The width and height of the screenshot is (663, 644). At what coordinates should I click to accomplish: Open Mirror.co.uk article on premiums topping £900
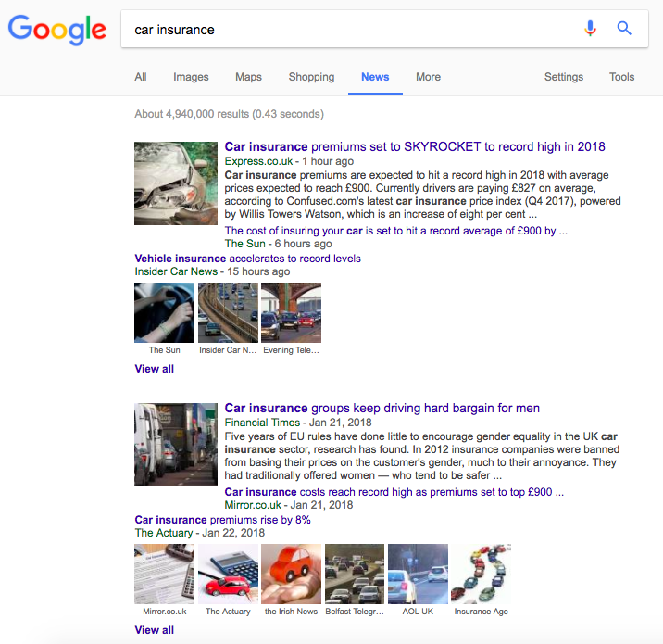coord(394,492)
